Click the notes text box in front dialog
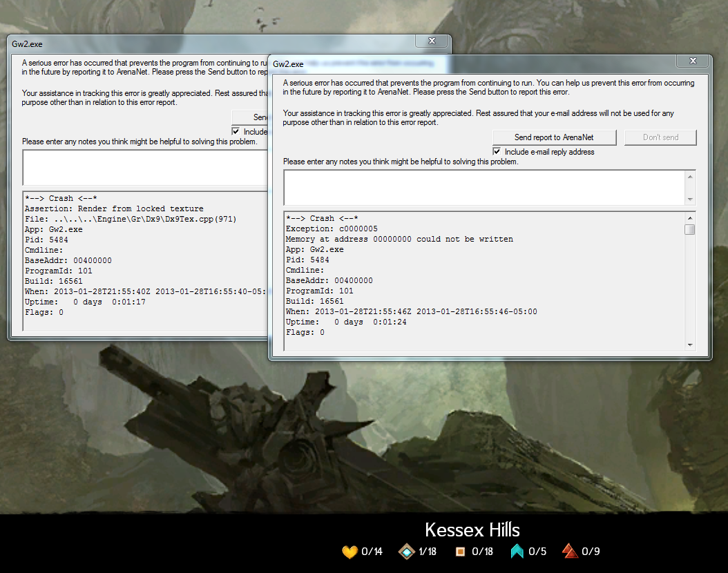Viewport: 728px width, 573px height. (x=484, y=188)
